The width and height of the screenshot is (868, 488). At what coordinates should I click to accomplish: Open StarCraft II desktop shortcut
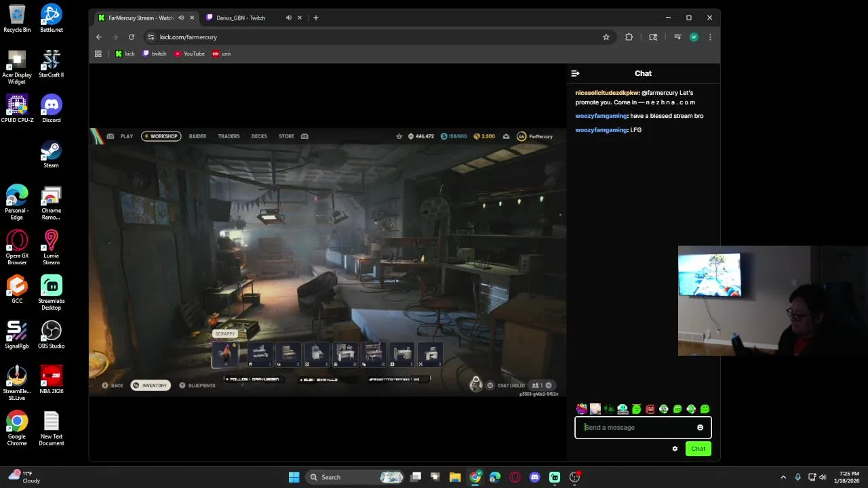(51, 64)
